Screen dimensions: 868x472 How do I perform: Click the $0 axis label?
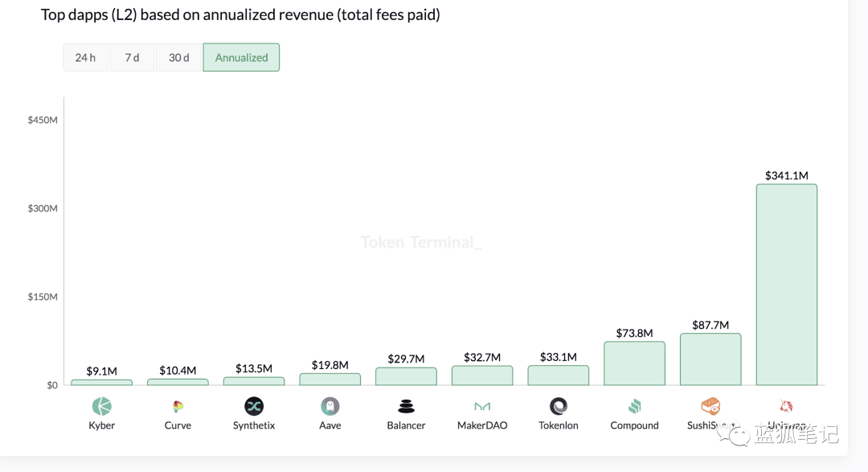coord(52,385)
